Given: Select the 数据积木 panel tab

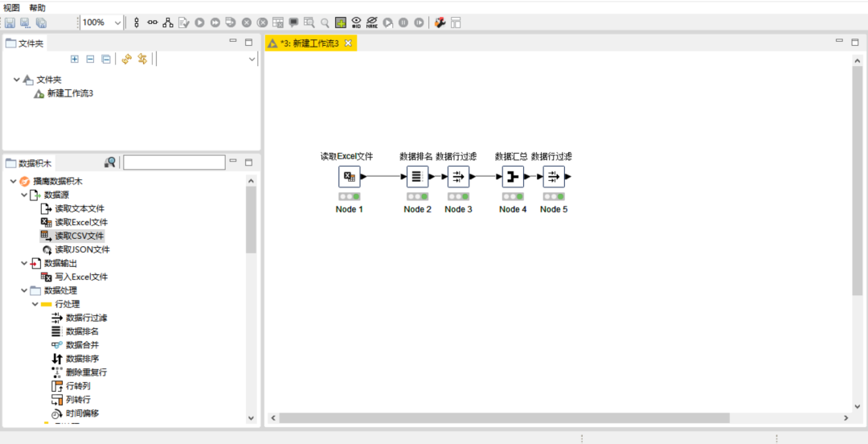Looking at the screenshot, I should (x=29, y=163).
